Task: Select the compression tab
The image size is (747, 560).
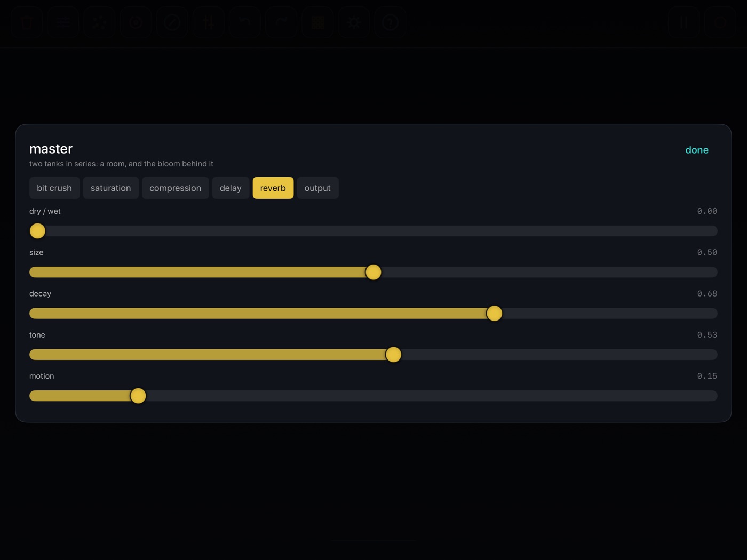Action: [x=176, y=188]
